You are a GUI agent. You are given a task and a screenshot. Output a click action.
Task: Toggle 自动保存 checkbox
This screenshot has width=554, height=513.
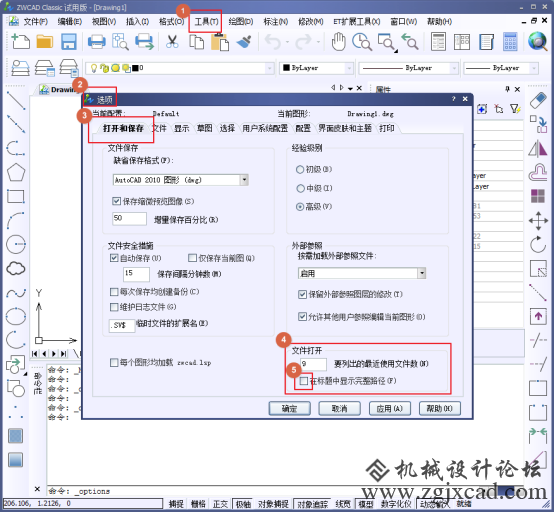[114, 258]
